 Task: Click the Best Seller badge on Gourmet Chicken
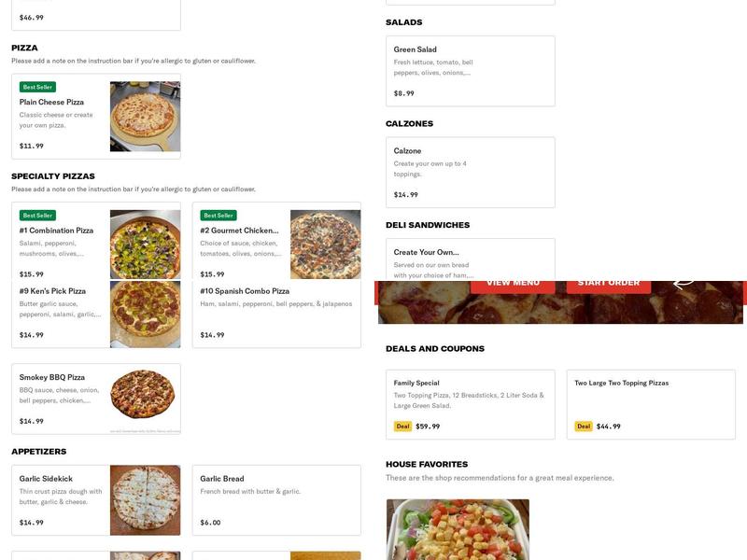(x=218, y=216)
